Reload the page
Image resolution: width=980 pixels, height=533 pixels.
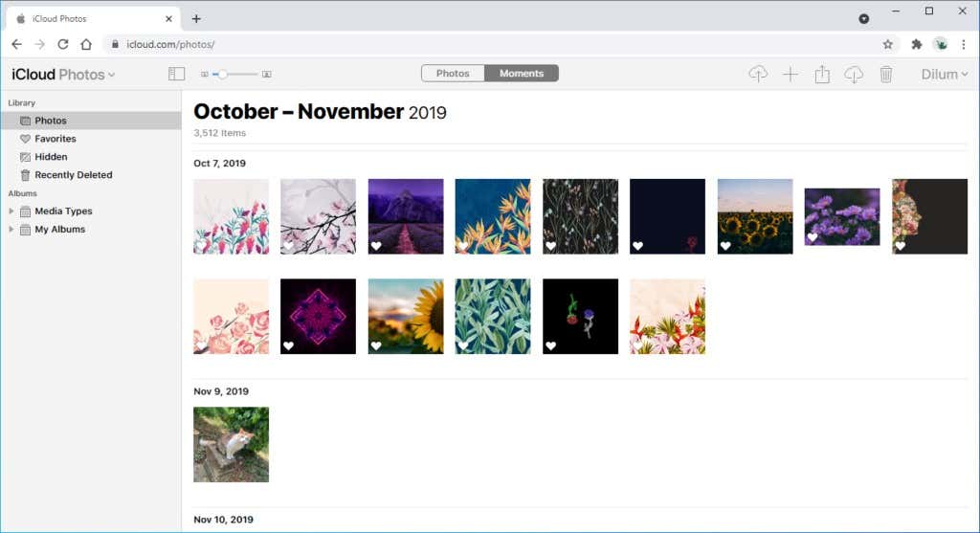(63, 44)
